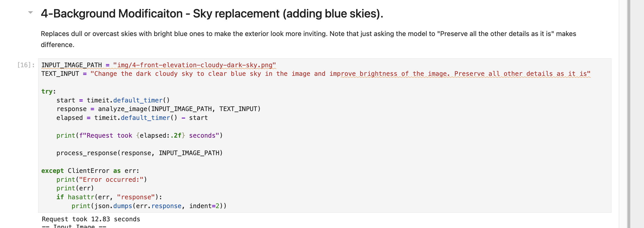This screenshot has height=228, width=644.
Task: Click the try keyword in the cell
Action: click(47, 91)
